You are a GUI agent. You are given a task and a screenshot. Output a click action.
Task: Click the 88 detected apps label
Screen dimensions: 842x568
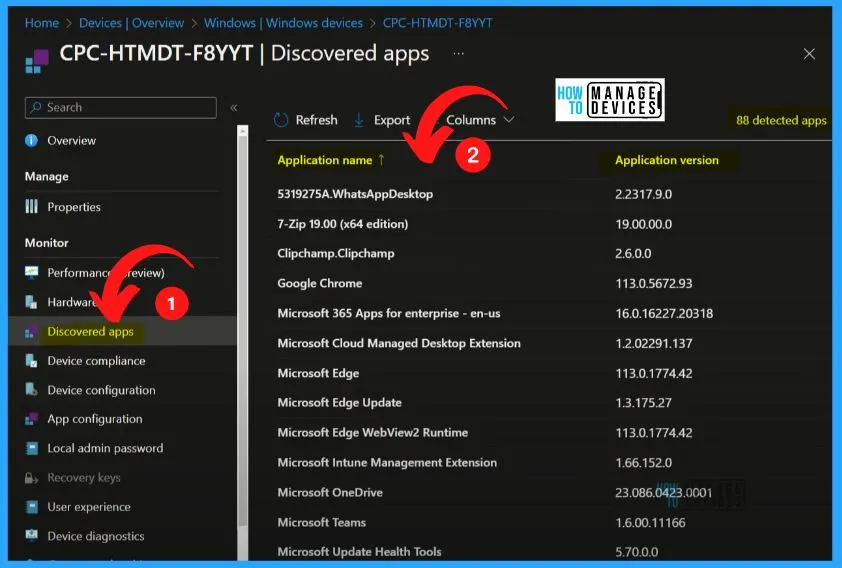781,120
